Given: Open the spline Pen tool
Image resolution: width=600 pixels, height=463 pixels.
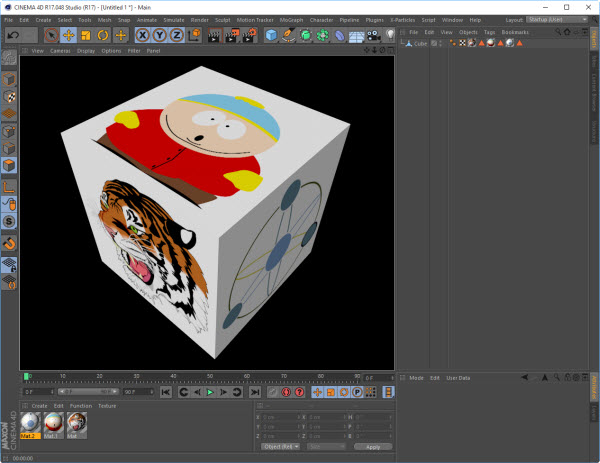Looking at the screenshot, I should pyautogui.click(x=288, y=35).
